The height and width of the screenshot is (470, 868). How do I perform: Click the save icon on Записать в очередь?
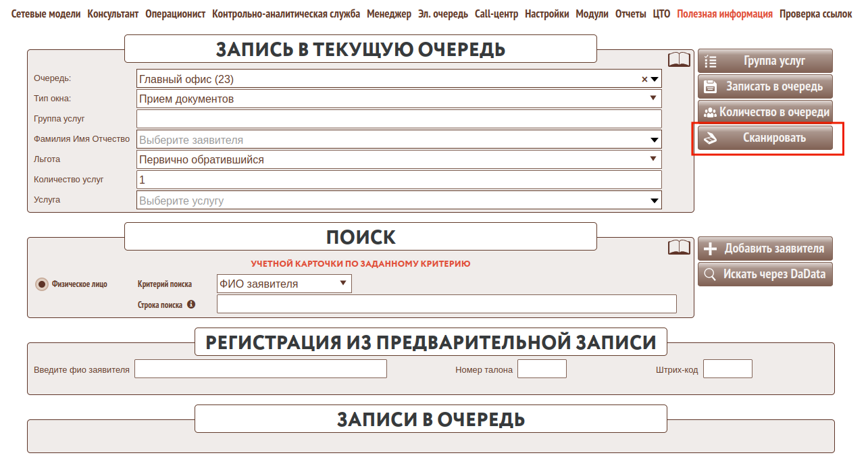[710, 86]
